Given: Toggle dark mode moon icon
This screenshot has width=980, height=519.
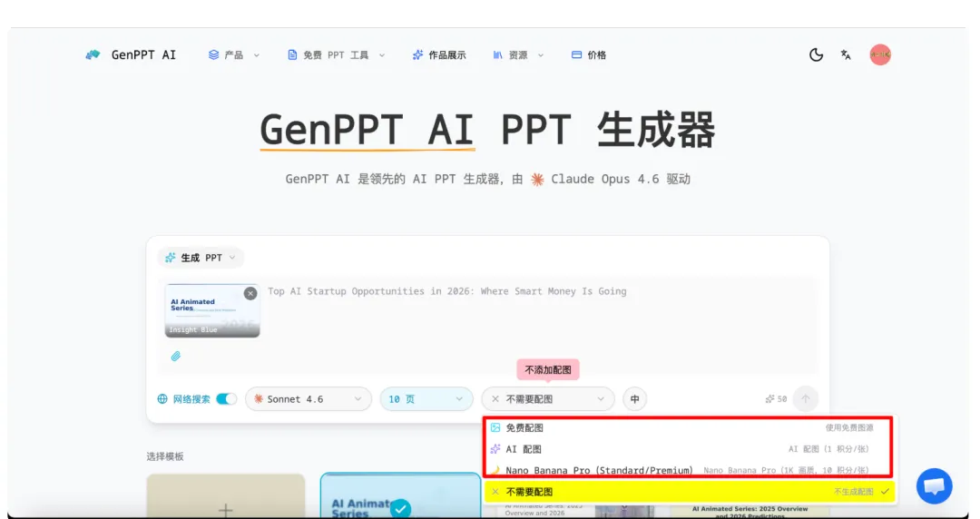Looking at the screenshot, I should 817,55.
